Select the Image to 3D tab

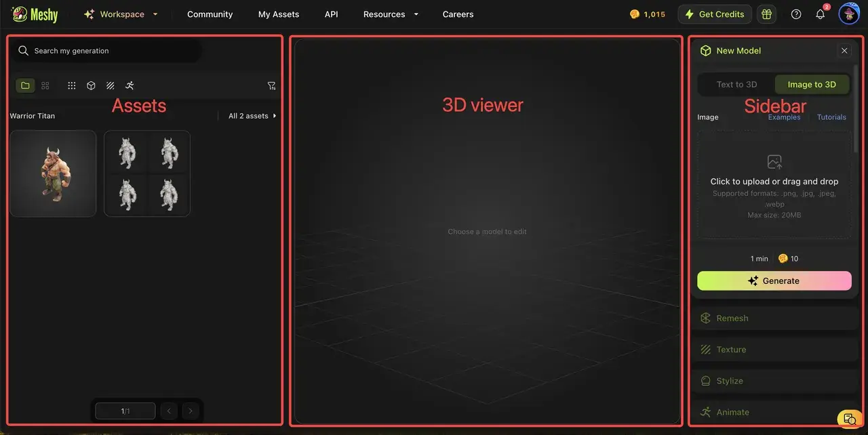point(812,85)
